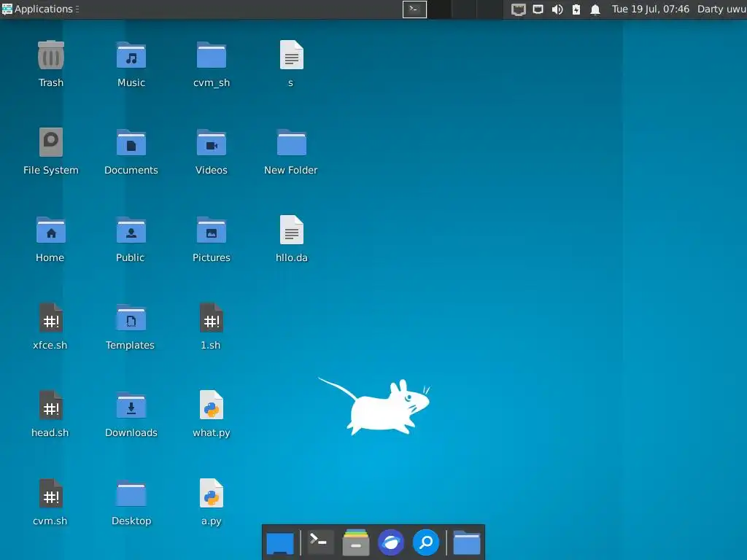Select the File System drive icon
The image size is (747, 560).
point(51,142)
